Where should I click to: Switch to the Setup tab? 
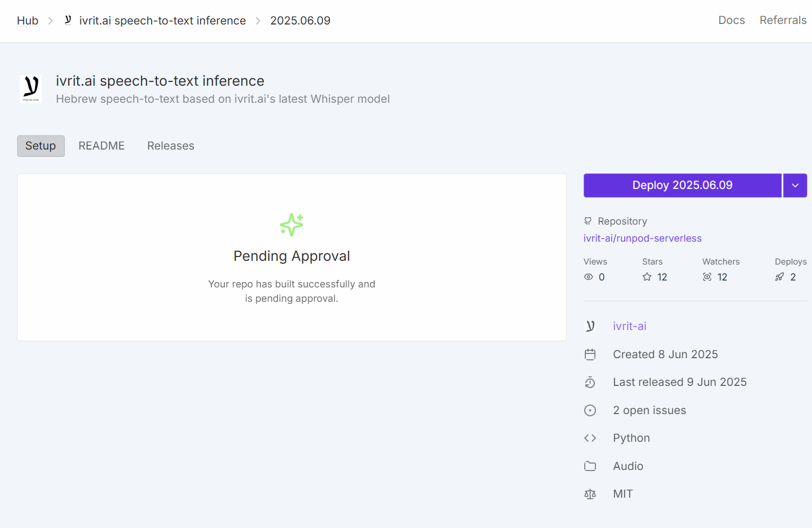tap(41, 146)
